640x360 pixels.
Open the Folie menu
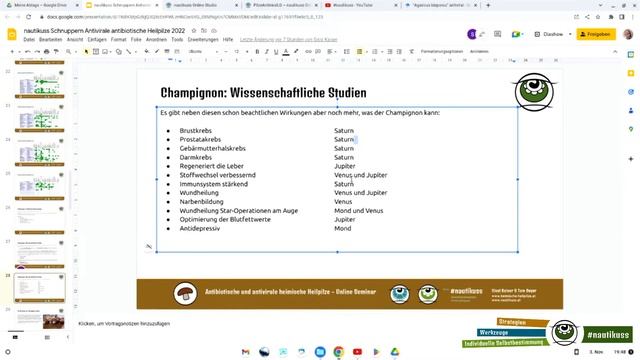coord(136,40)
